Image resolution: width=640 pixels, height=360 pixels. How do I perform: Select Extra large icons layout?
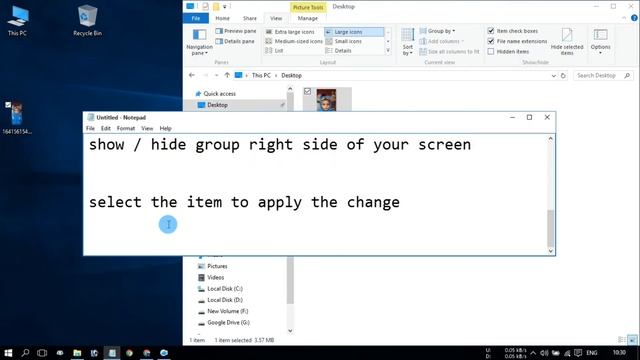(x=290, y=32)
